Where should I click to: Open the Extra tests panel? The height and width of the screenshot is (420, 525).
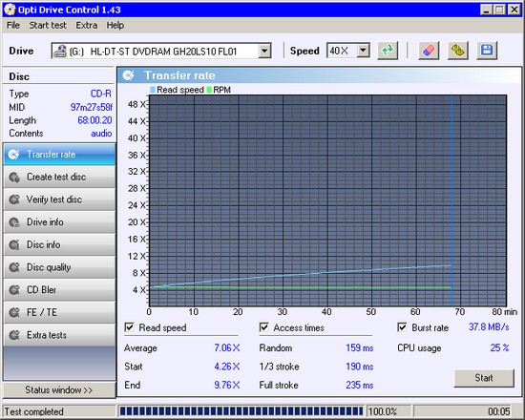point(59,335)
